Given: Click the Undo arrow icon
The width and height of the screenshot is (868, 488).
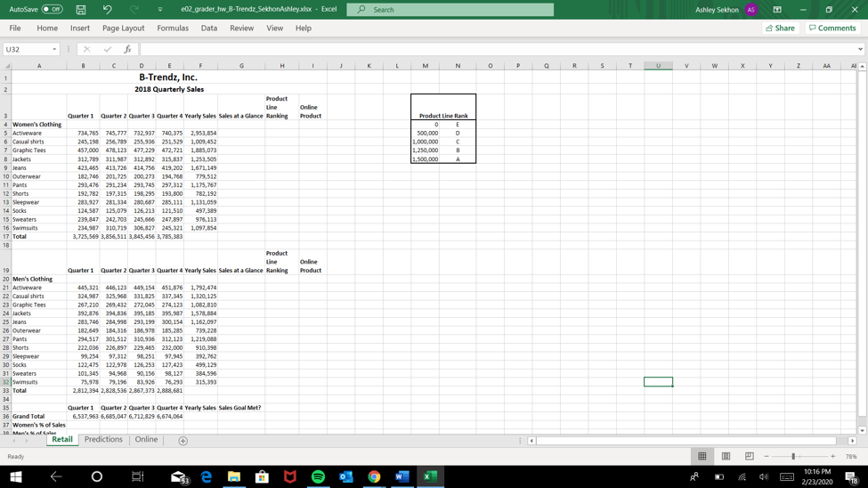Looking at the screenshot, I should [108, 10].
